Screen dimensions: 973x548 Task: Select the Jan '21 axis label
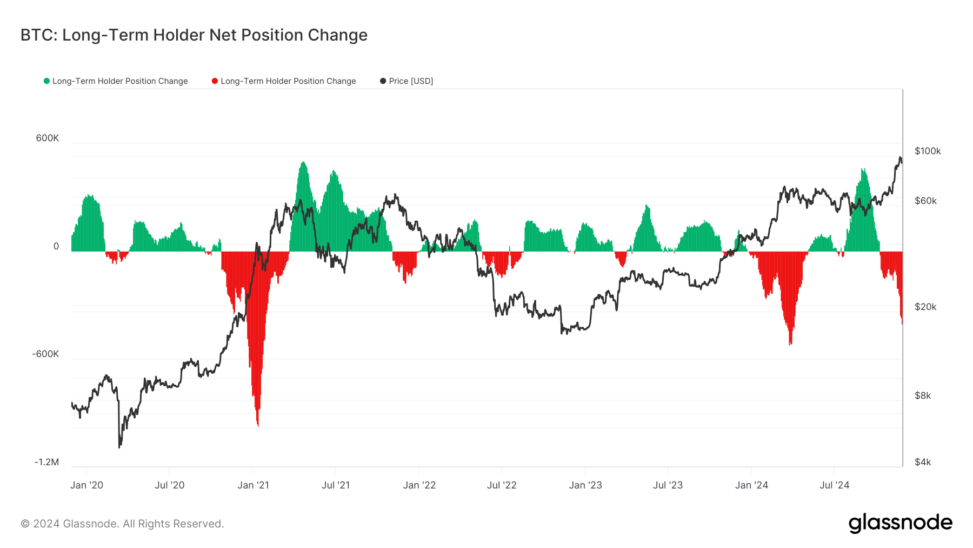tap(253, 485)
